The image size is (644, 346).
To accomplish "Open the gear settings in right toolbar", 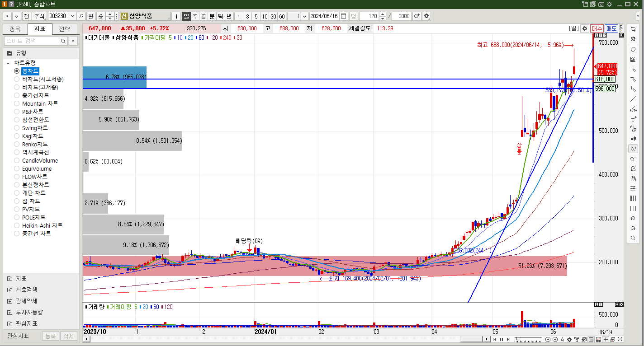I will tap(633, 39).
